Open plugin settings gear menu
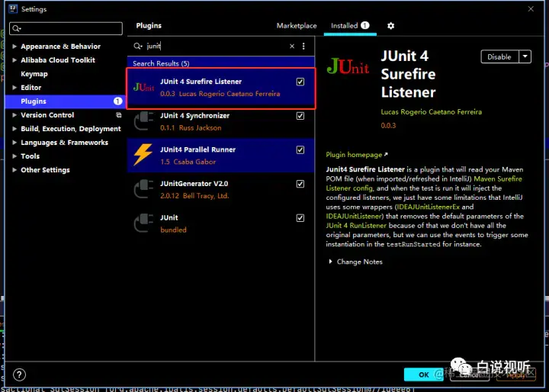 point(390,26)
